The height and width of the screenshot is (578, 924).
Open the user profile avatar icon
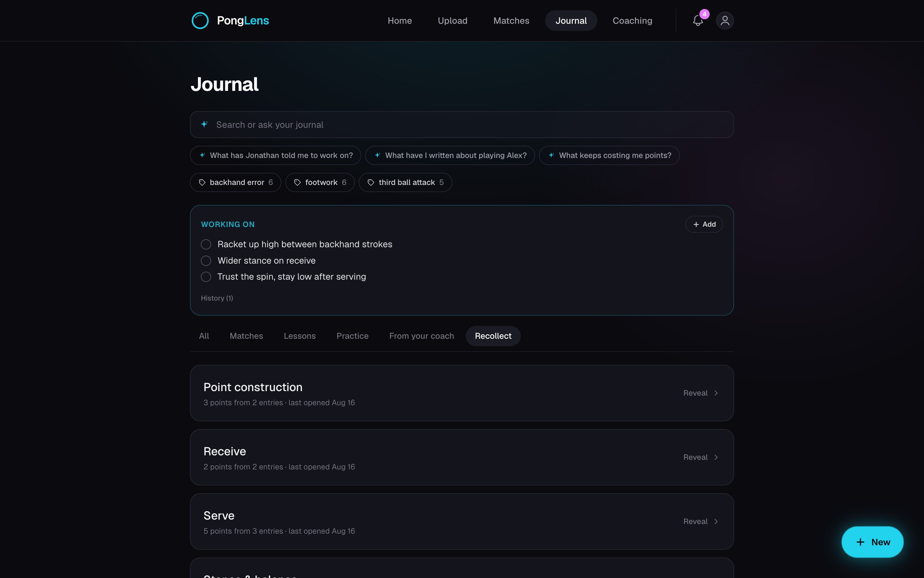(725, 21)
